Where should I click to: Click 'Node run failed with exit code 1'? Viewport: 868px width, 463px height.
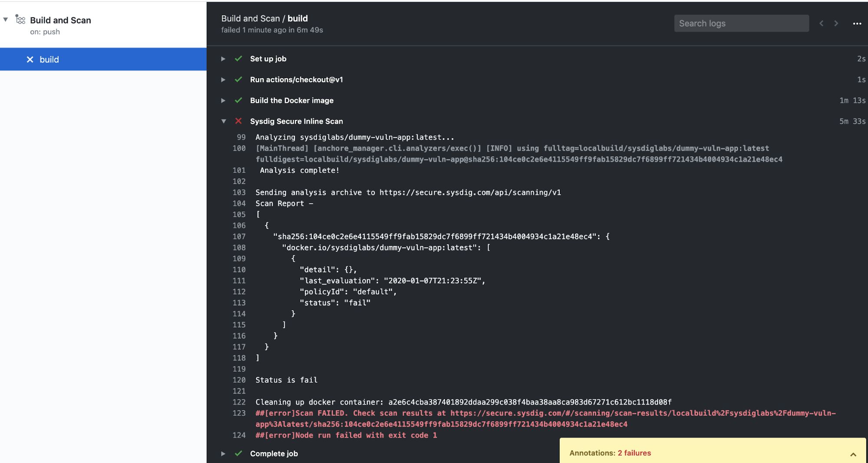tap(366, 435)
